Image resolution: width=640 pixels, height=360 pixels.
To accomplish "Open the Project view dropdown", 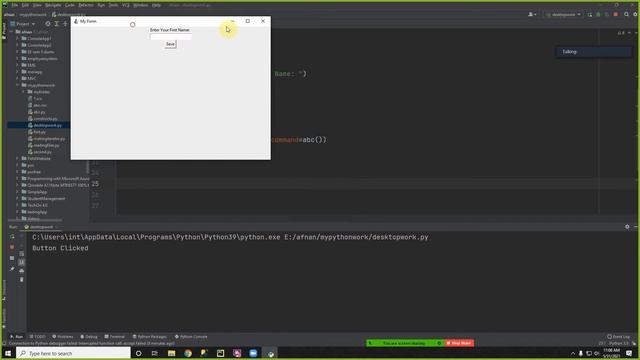I will (22, 24).
